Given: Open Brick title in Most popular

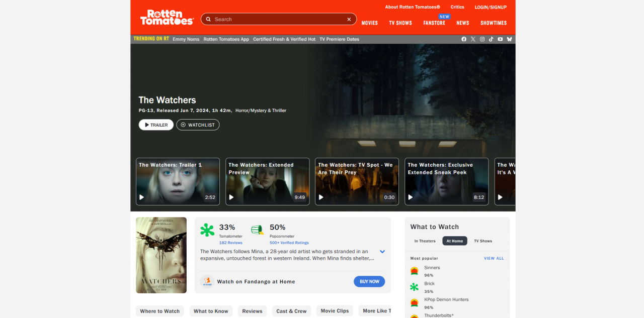Looking at the screenshot, I should pyautogui.click(x=430, y=284).
